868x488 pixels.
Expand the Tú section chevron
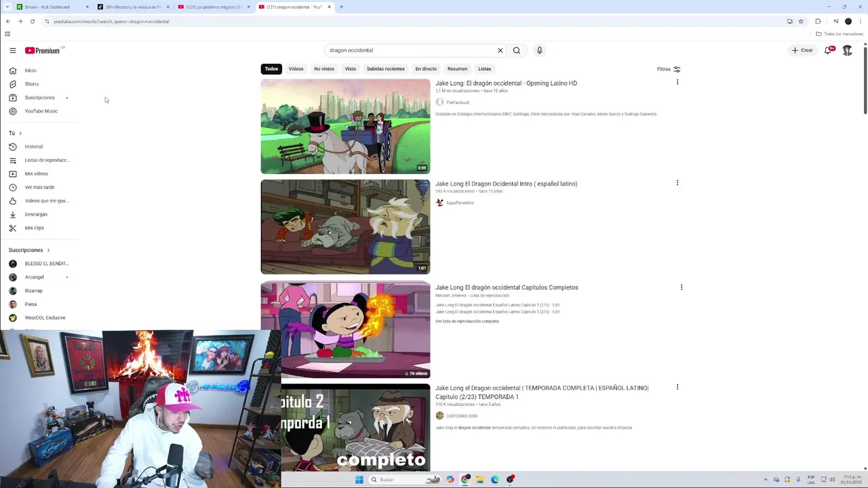(20, 133)
